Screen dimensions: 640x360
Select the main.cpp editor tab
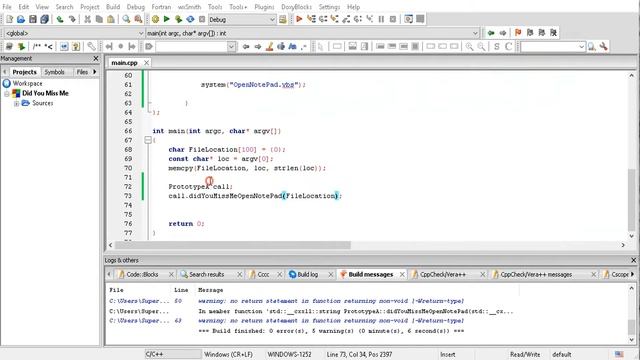click(124, 63)
